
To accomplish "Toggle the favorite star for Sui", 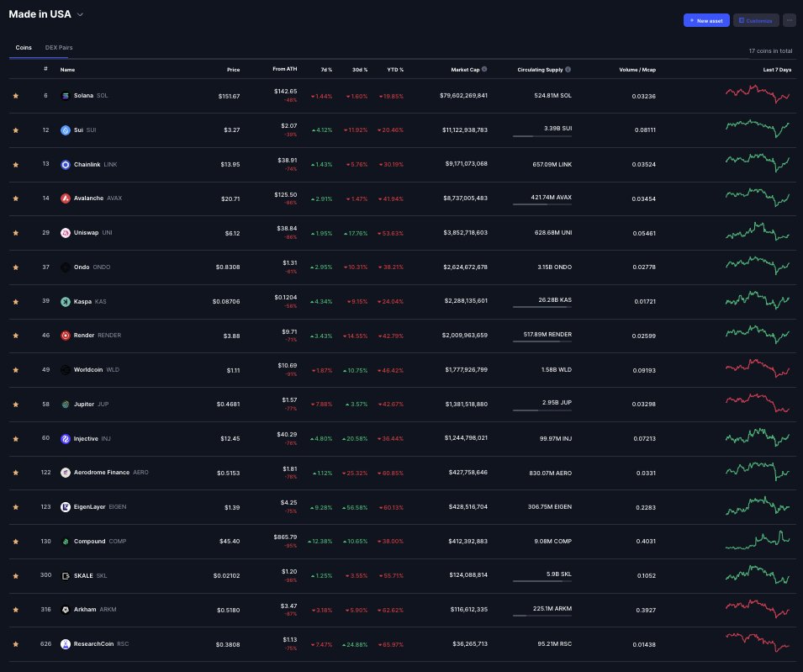I will 16,130.
